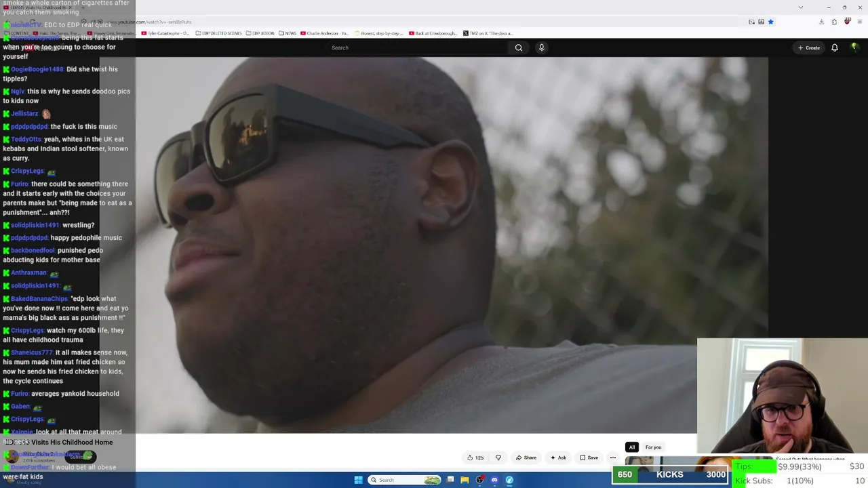Viewport: 868px width, 488px height.
Task: Open the YouTube account avatar menu
Action: (x=854, y=47)
